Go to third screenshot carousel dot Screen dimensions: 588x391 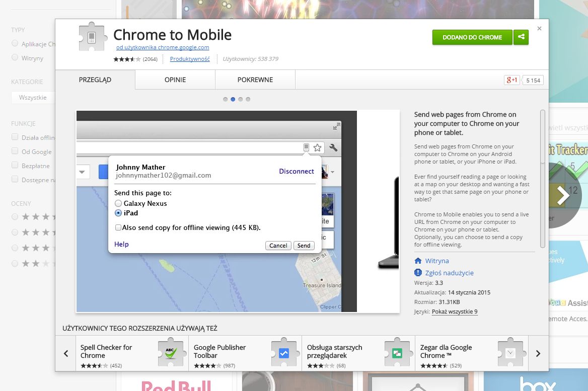(x=240, y=99)
